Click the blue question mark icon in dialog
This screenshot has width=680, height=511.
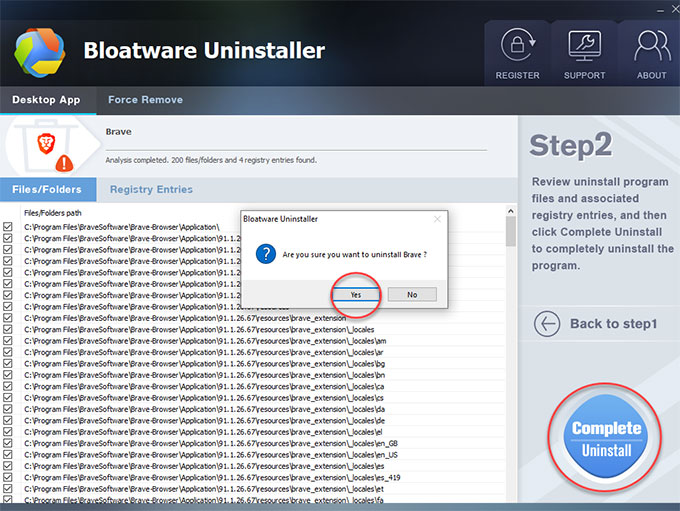click(x=266, y=254)
